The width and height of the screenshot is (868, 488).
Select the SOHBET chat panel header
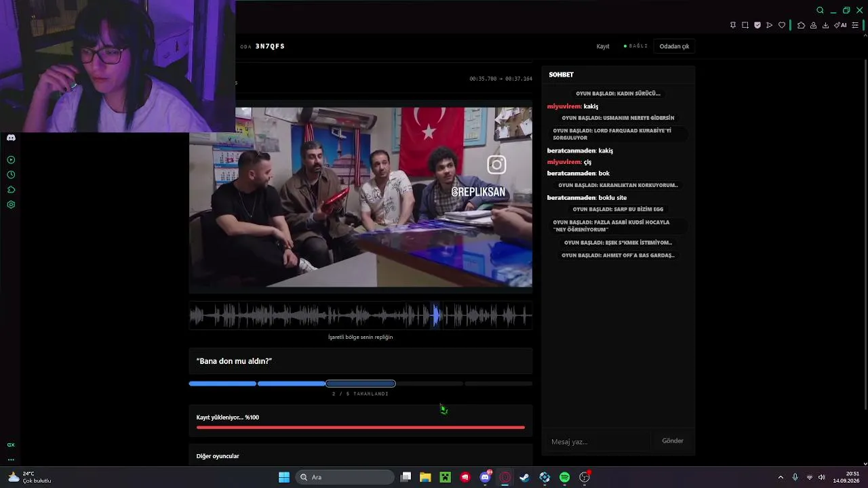[561, 75]
